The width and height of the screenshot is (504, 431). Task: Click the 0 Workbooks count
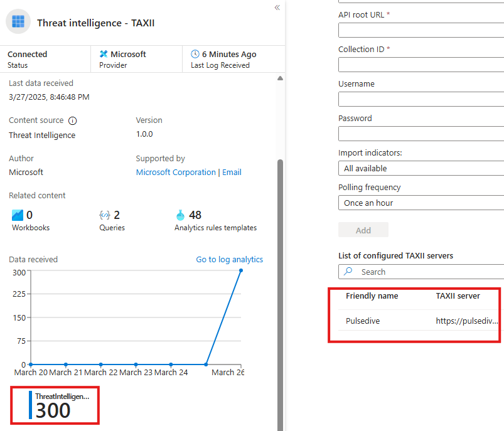pos(29,215)
